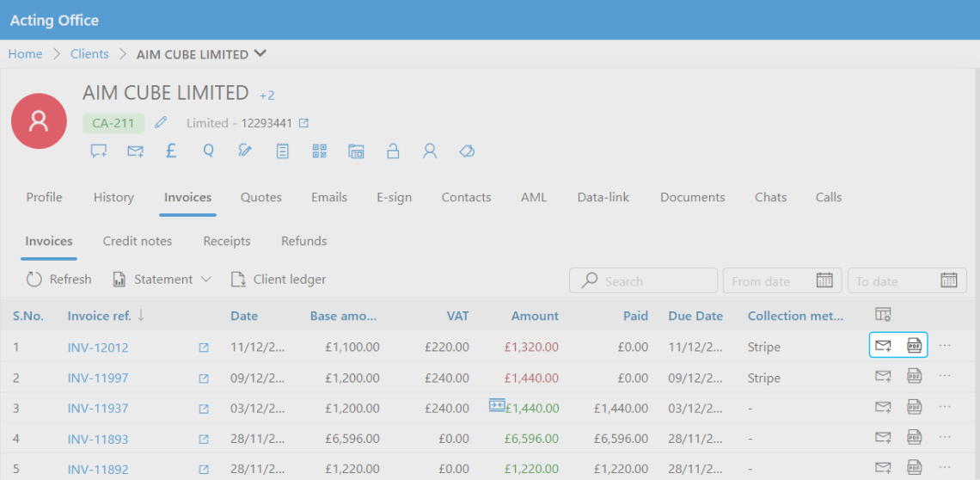This screenshot has width=980, height=480.
Task: Email invoice INV-11997 using envelope icon
Action: [882, 376]
